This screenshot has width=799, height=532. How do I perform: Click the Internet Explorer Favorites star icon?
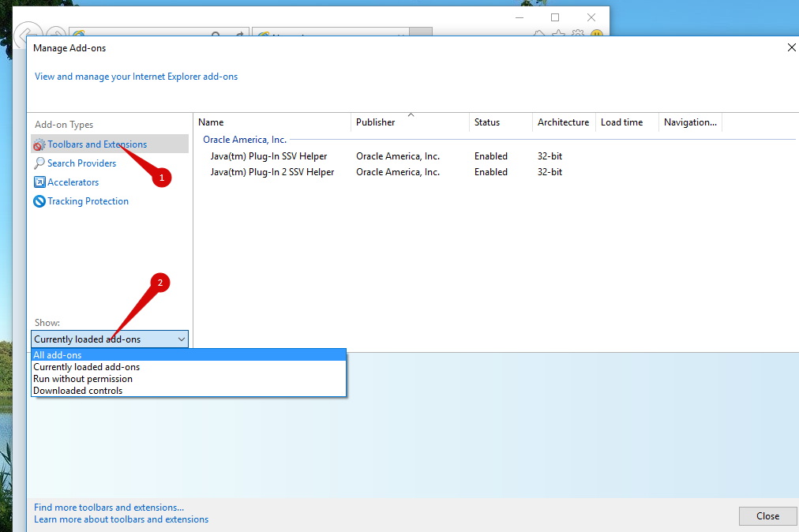559,33
